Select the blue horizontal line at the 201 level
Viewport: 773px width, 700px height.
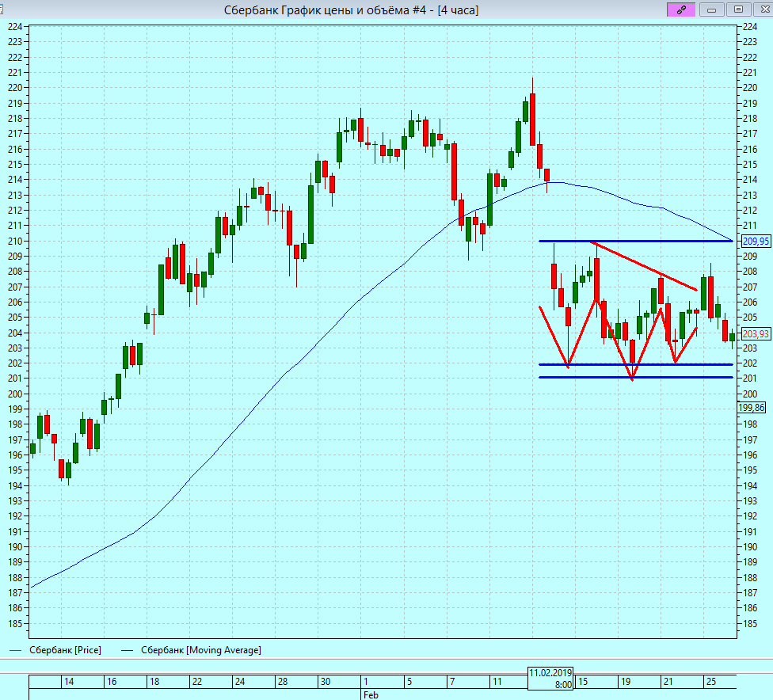(x=636, y=377)
